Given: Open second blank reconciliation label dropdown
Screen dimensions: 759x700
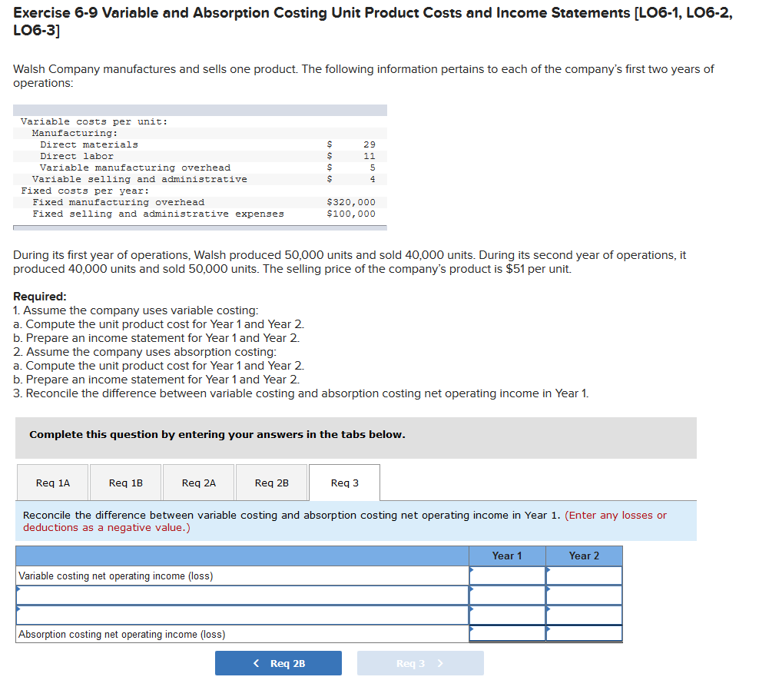Looking at the screenshot, I should point(242,615).
